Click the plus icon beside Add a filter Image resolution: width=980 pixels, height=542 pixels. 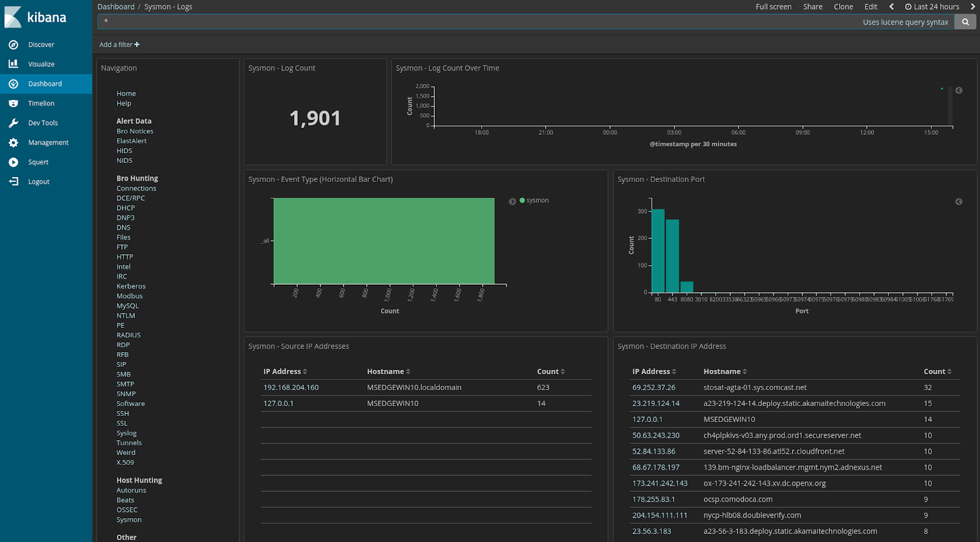[x=137, y=45]
